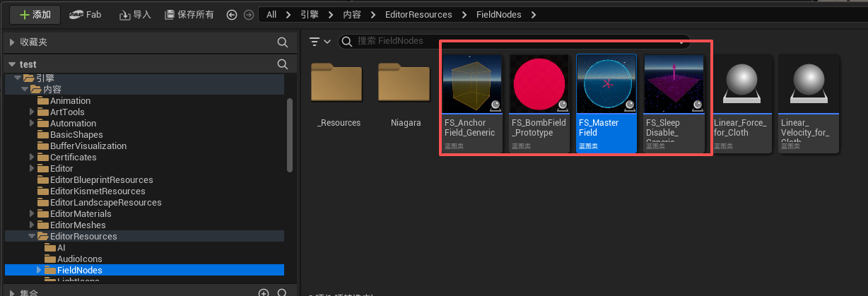This screenshot has width=868, height=296.
Task: Click the add collection plus icon
Action: pyautogui.click(x=264, y=292)
